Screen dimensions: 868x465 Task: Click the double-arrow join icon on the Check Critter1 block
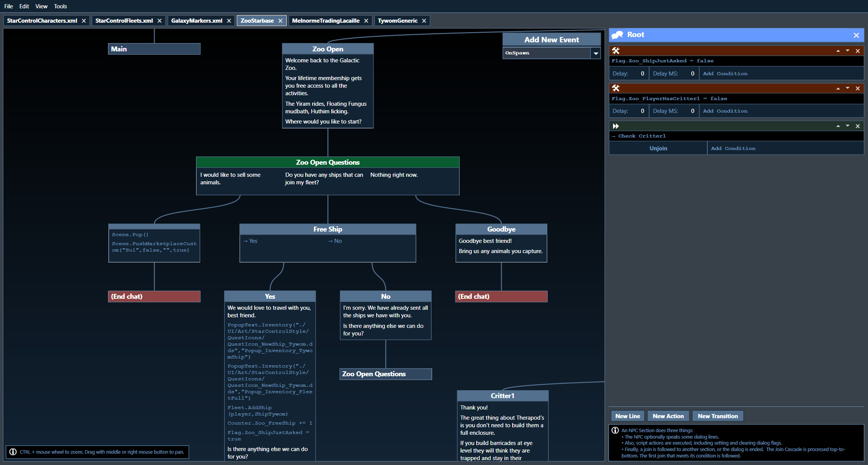coord(616,126)
